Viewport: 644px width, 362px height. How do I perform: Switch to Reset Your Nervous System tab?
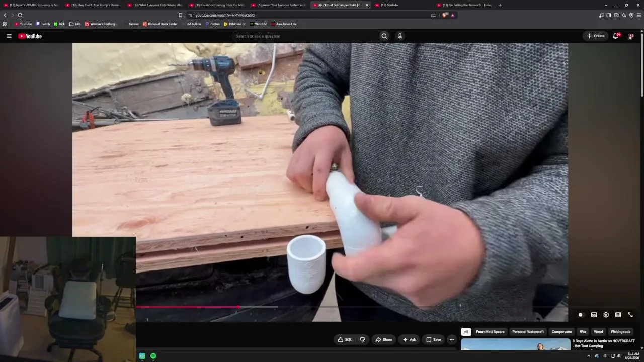tap(279, 5)
